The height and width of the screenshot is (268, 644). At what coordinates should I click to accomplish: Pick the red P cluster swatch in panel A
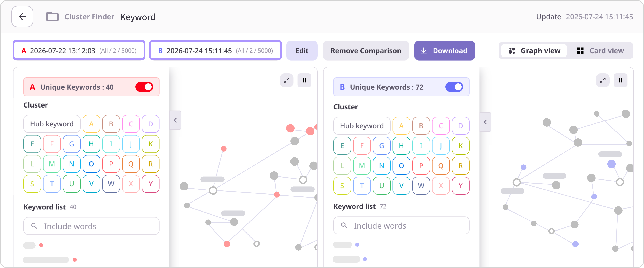click(x=111, y=164)
